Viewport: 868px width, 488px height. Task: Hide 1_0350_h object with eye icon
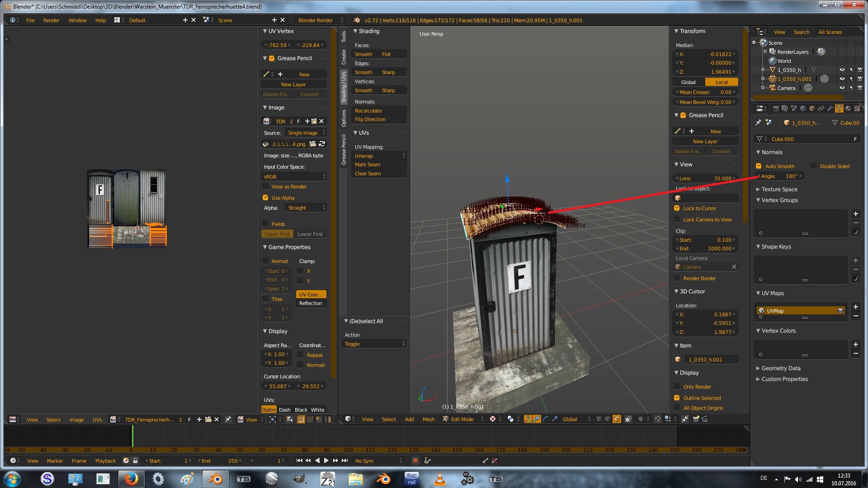[x=842, y=70]
